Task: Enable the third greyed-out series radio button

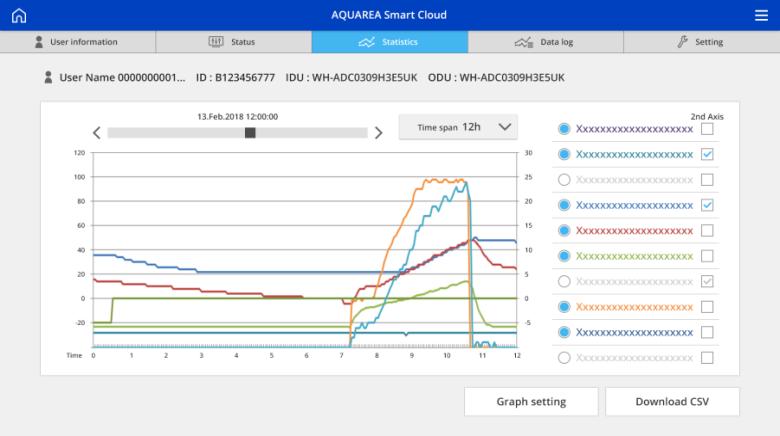Action: [x=564, y=180]
